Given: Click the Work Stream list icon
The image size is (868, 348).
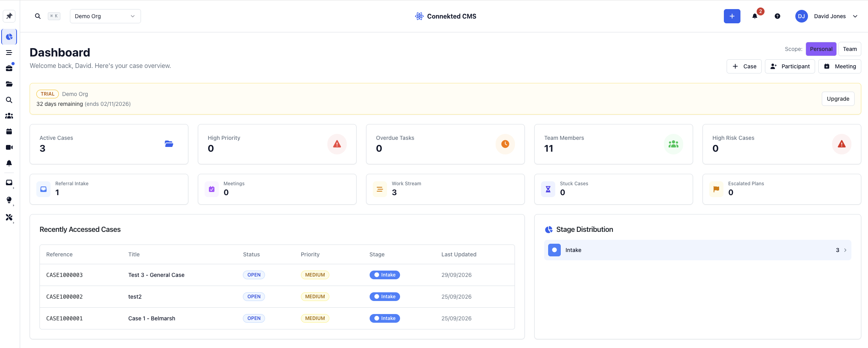Looking at the screenshot, I should [x=380, y=189].
